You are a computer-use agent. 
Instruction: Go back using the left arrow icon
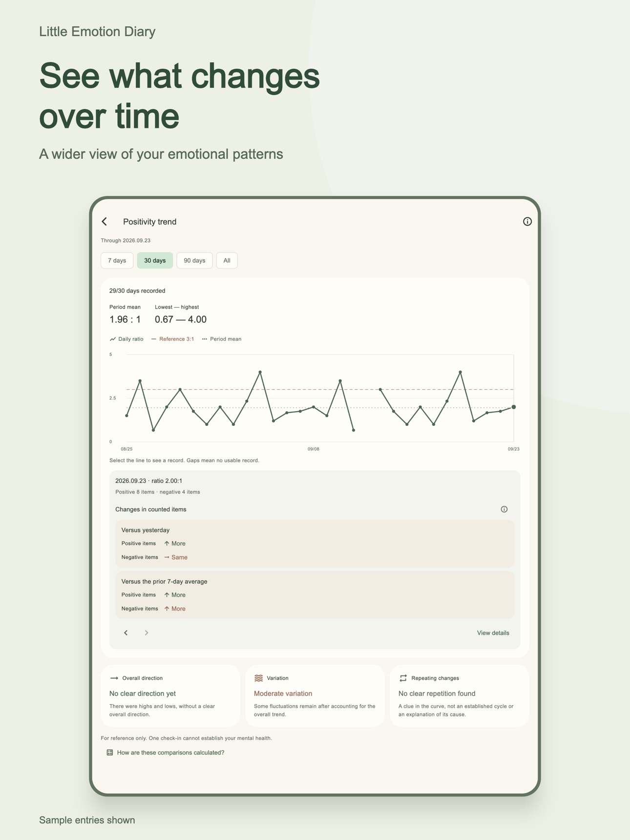(x=105, y=222)
